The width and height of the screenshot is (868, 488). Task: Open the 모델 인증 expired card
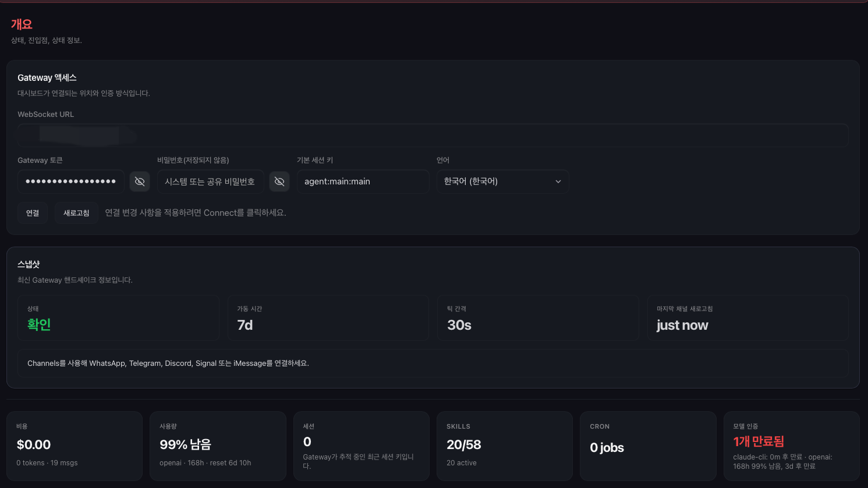click(x=792, y=446)
